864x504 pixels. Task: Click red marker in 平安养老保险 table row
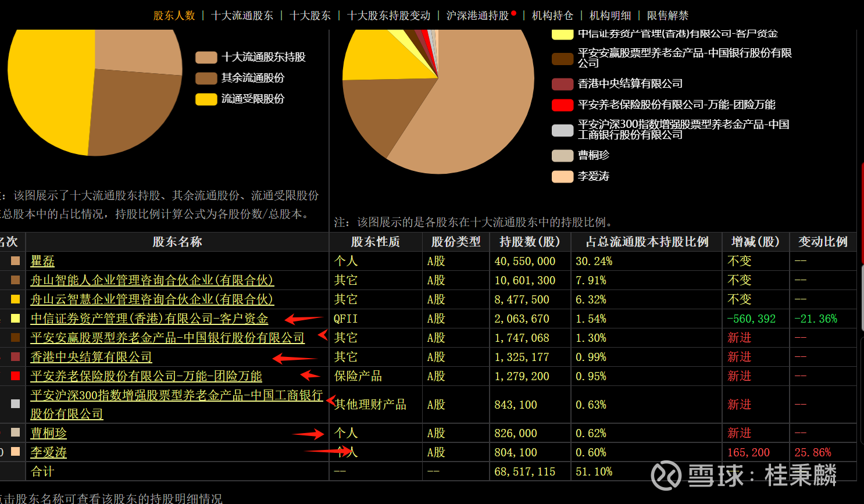pyautogui.click(x=16, y=376)
